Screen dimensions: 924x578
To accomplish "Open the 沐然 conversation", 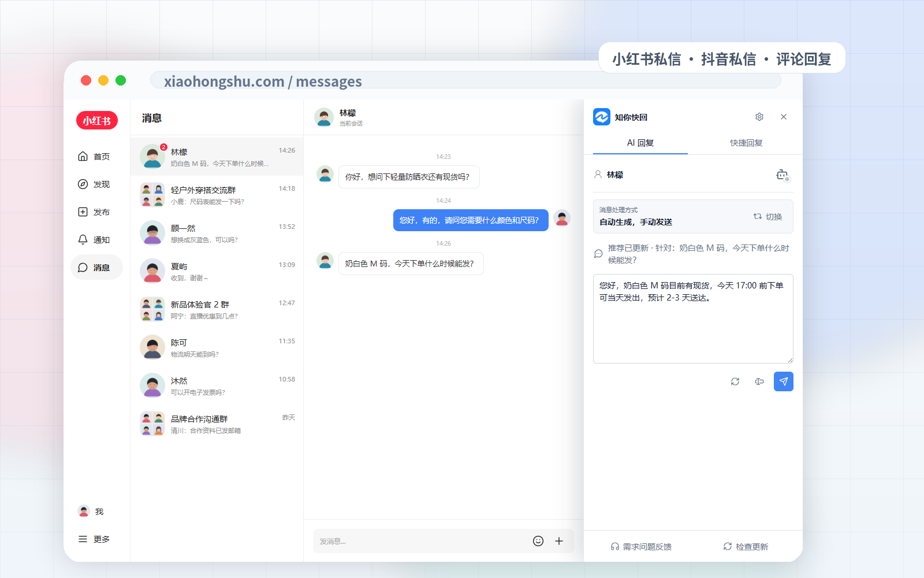I will (217, 386).
